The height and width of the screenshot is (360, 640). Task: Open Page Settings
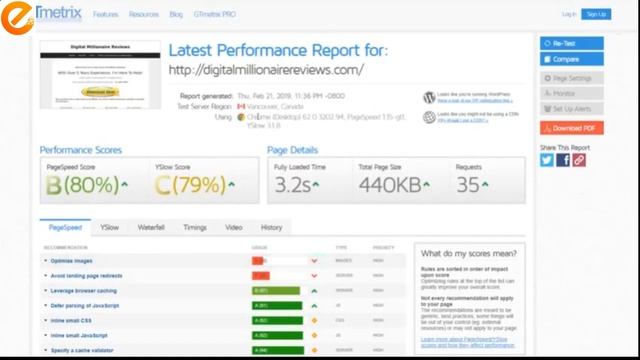571,78
